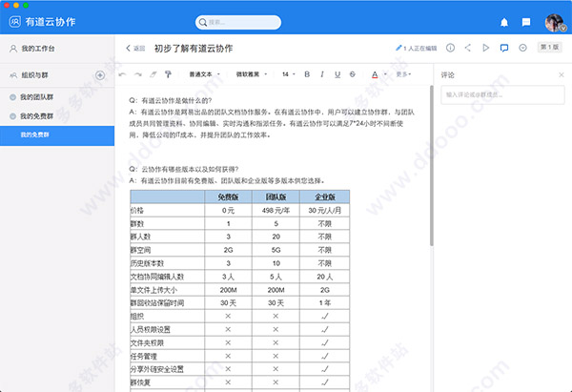Open the circled dropdown more-options icon
Viewport: 572px width, 392px height.
522,48
